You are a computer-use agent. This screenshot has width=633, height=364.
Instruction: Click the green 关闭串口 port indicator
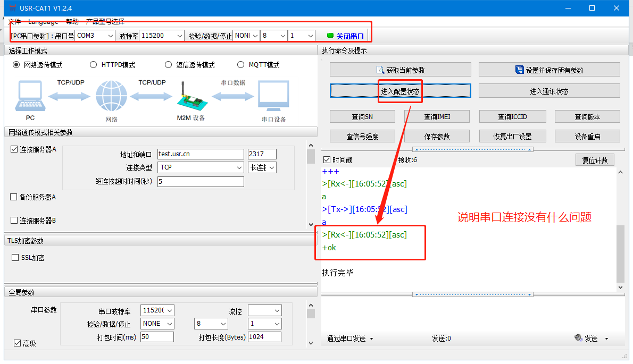click(x=330, y=36)
